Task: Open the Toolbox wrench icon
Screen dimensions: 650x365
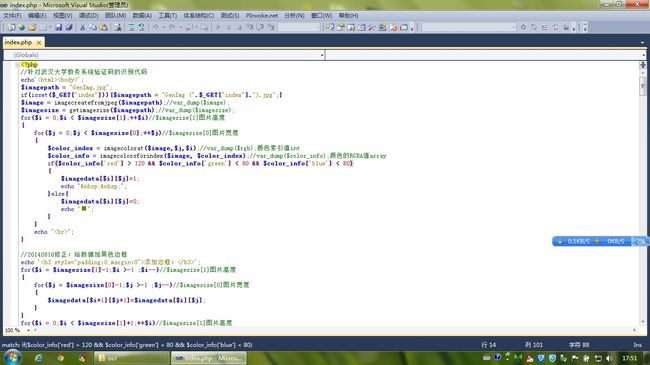Action: [371, 27]
